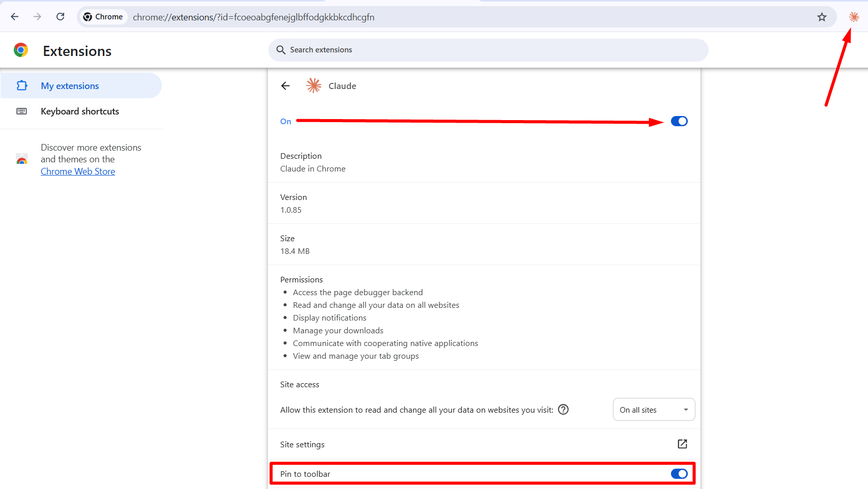Click the Claude extension name heading
The height and width of the screenshot is (489, 868).
point(342,86)
